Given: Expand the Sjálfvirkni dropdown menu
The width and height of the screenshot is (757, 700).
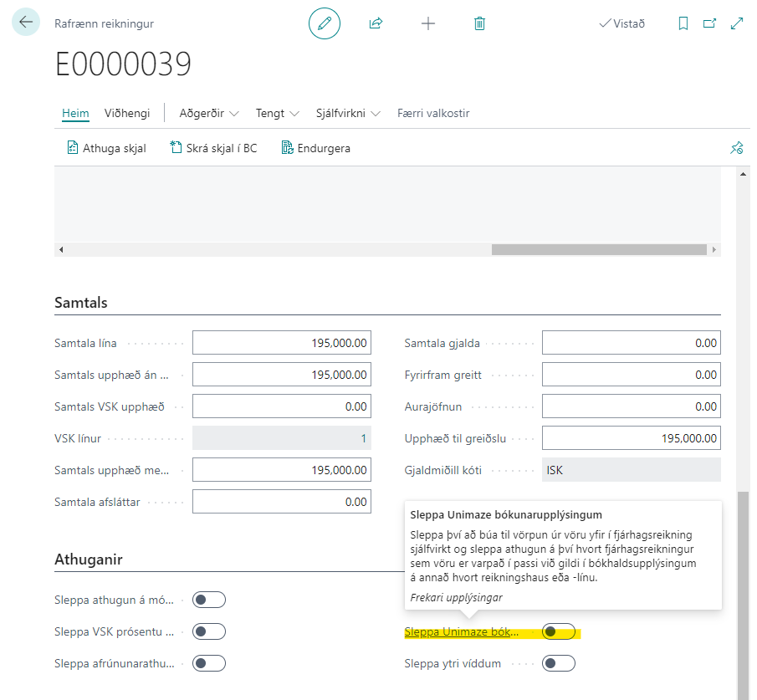Looking at the screenshot, I should tap(348, 113).
